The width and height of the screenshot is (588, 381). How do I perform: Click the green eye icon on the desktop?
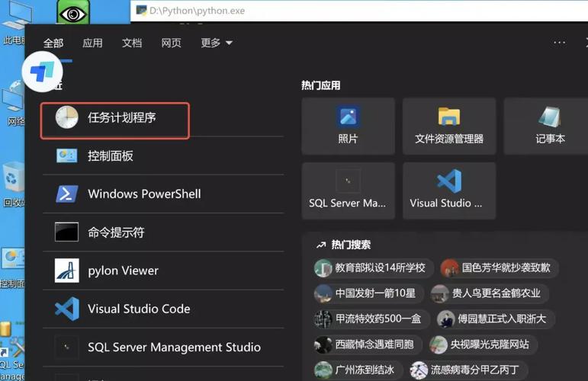[x=73, y=12]
